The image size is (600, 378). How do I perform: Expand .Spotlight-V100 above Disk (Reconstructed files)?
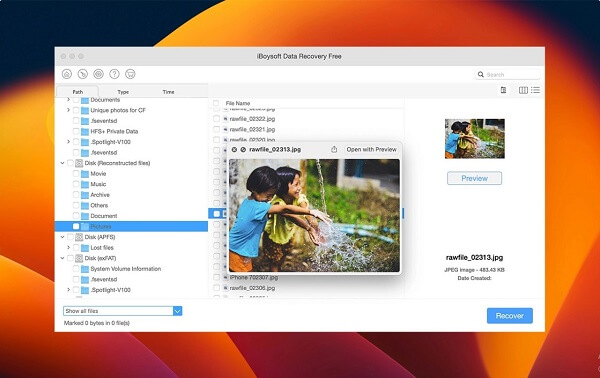tap(68, 142)
